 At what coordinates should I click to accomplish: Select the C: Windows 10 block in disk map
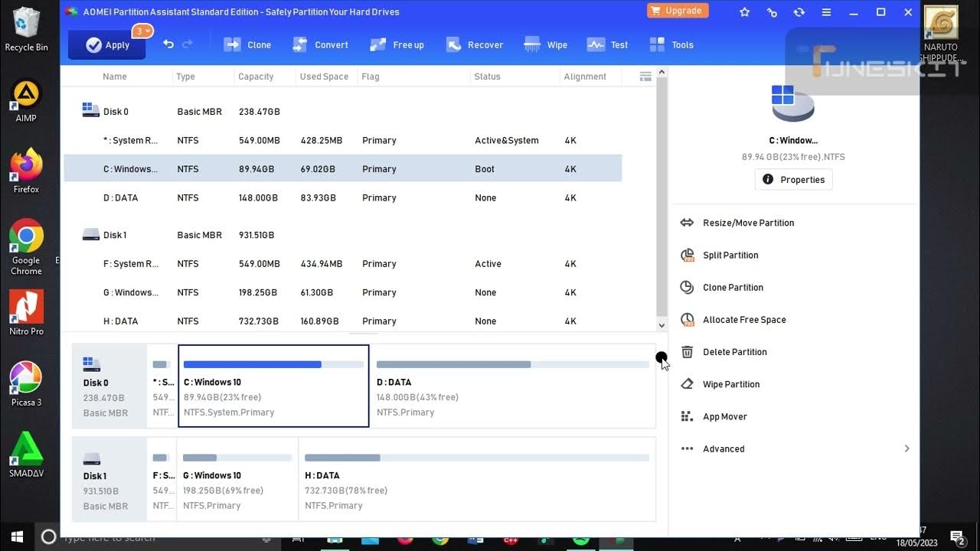pyautogui.click(x=273, y=386)
